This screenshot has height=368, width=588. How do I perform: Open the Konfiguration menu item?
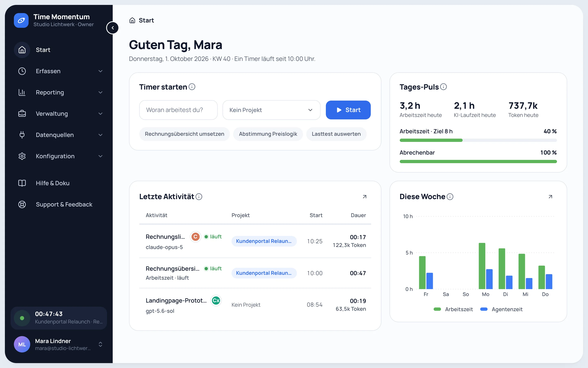point(59,156)
